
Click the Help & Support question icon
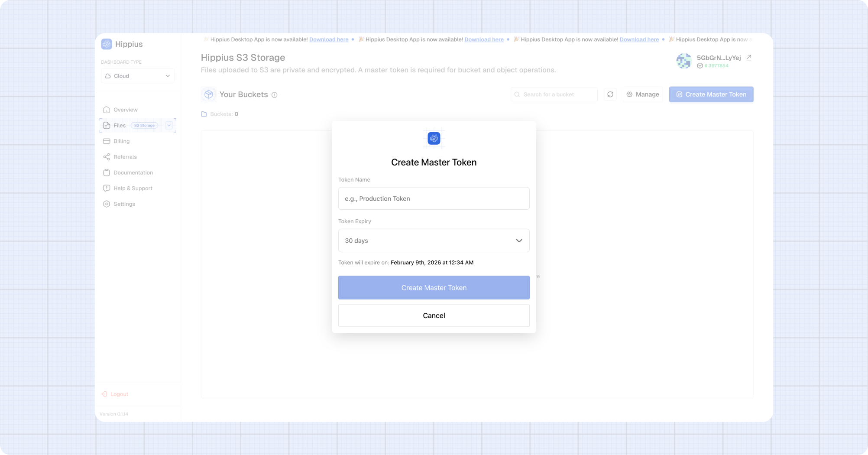tap(107, 188)
